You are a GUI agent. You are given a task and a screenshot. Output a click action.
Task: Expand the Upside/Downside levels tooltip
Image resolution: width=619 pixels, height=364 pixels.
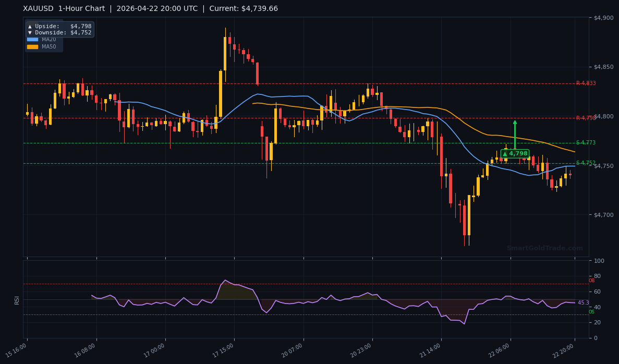click(x=59, y=29)
